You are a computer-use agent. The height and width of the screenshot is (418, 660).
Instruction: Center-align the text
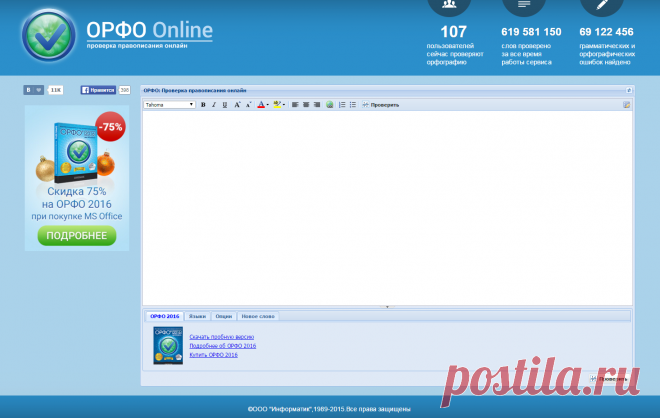click(307, 104)
